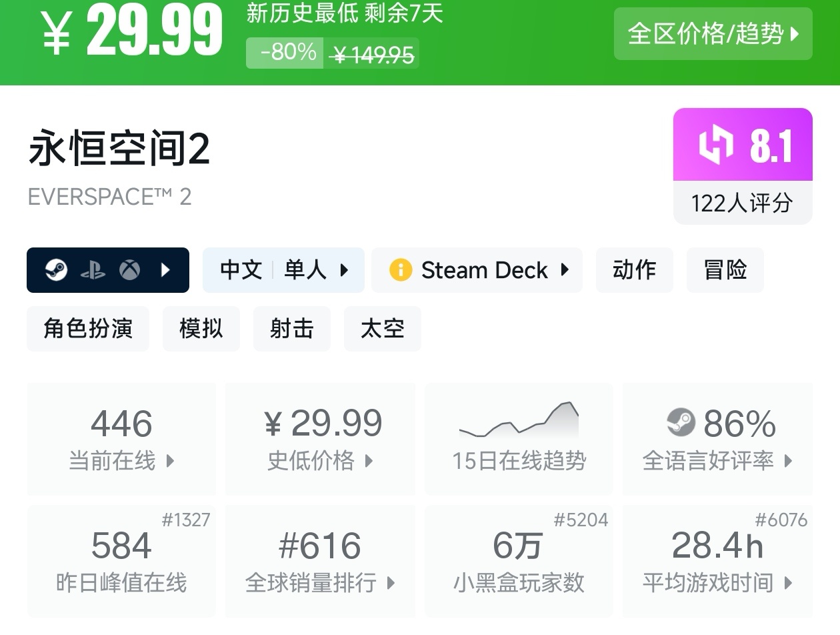Open the 模拟 tag

point(201,329)
